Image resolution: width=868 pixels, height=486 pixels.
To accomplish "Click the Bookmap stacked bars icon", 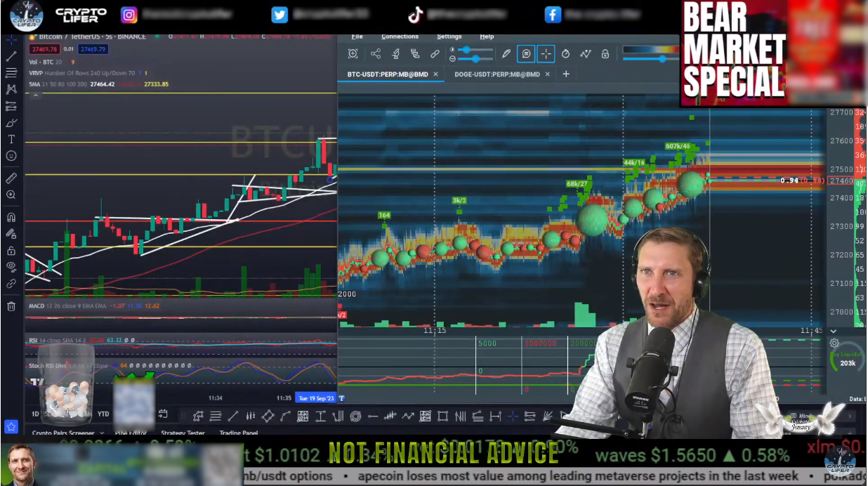I will click(415, 53).
